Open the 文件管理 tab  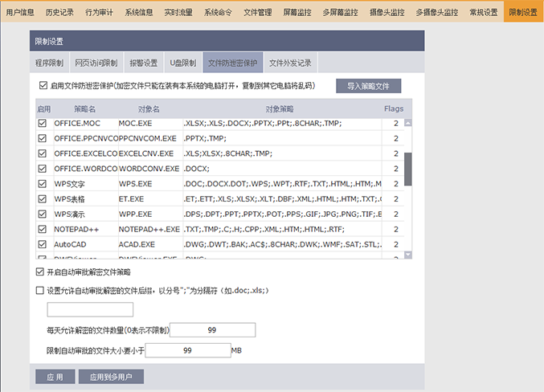coord(257,13)
